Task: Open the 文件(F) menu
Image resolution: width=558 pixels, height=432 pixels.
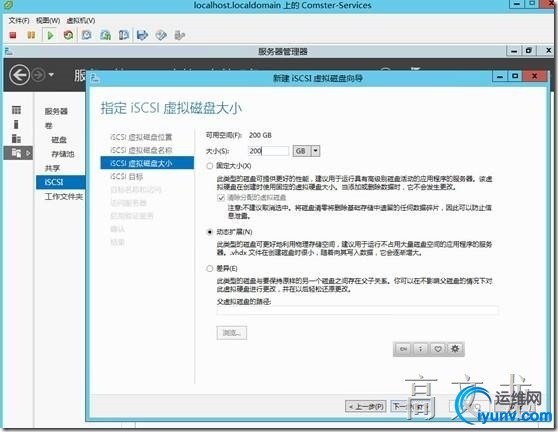Action: tap(19, 20)
